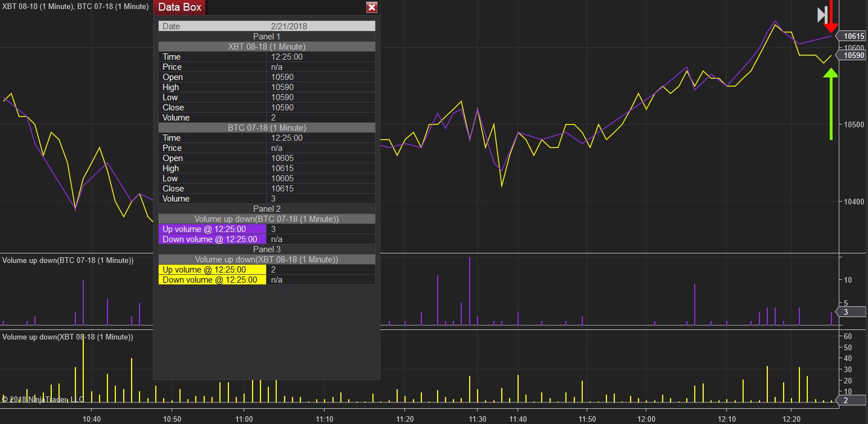Select the BTC Open value 10605

[x=282, y=158]
